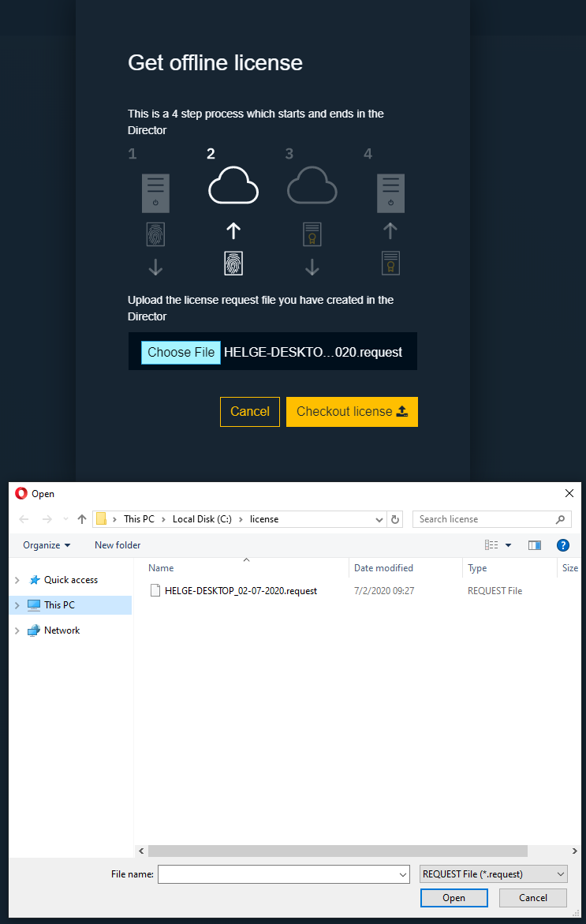
Task: Change the view layout icon
Action: (x=492, y=545)
